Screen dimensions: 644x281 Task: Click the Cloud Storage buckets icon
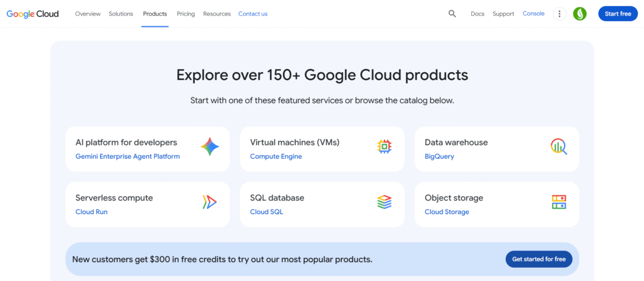click(559, 202)
